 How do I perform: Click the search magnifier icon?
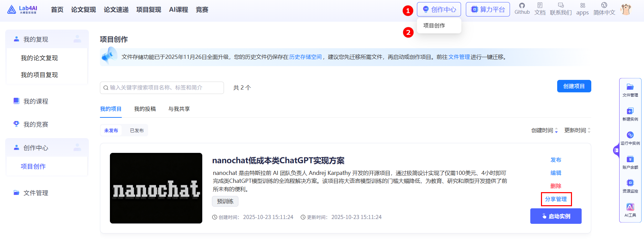pyautogui.click(x=106, y=88)
